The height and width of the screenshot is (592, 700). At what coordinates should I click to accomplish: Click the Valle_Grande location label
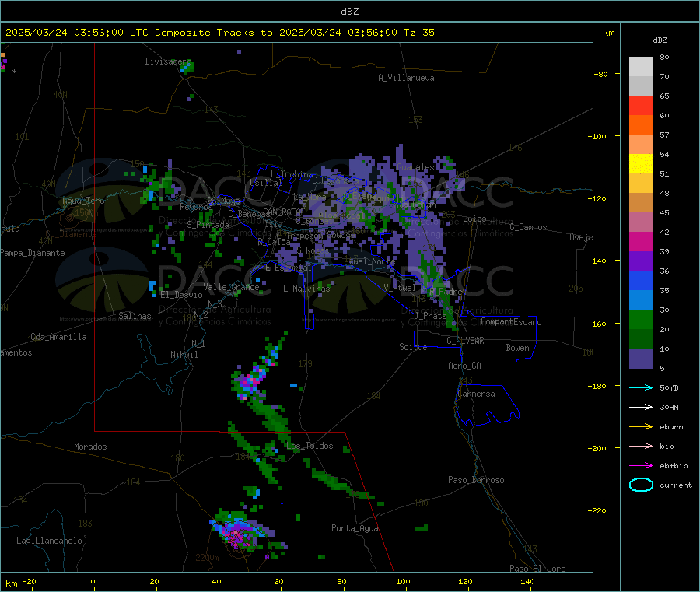(x=231, y=287)
